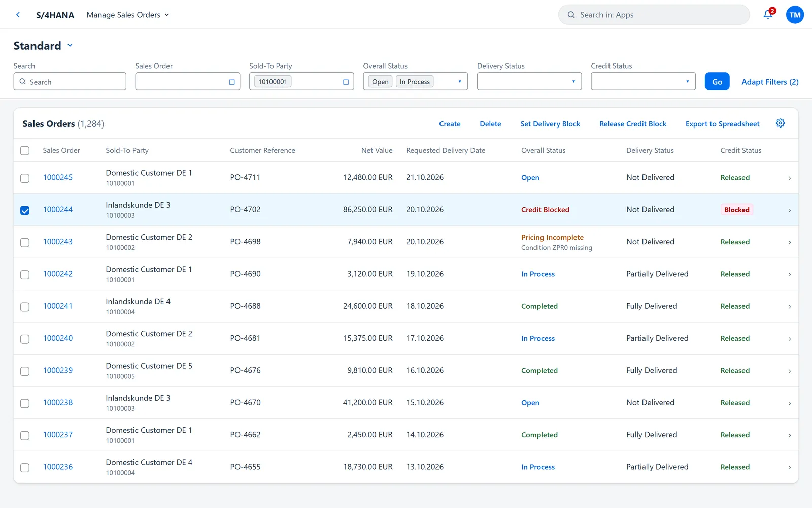The image size is (812, 508).
Task: Open details arrow for order 1000244
Action: 790,210
